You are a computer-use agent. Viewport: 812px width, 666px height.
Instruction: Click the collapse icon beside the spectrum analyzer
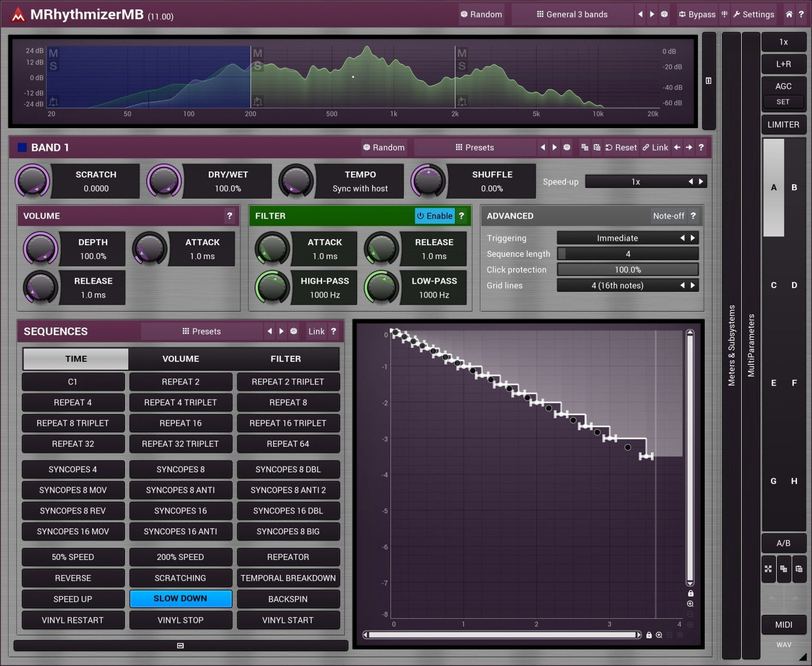709,81
